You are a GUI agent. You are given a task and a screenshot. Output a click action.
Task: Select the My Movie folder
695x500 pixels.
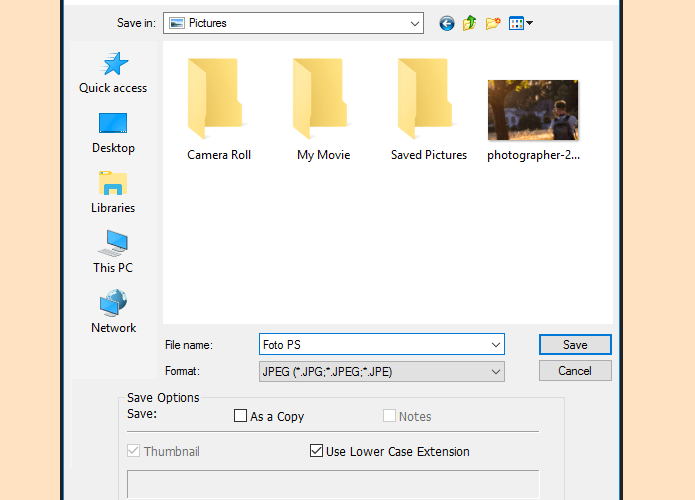click(324, 109)
